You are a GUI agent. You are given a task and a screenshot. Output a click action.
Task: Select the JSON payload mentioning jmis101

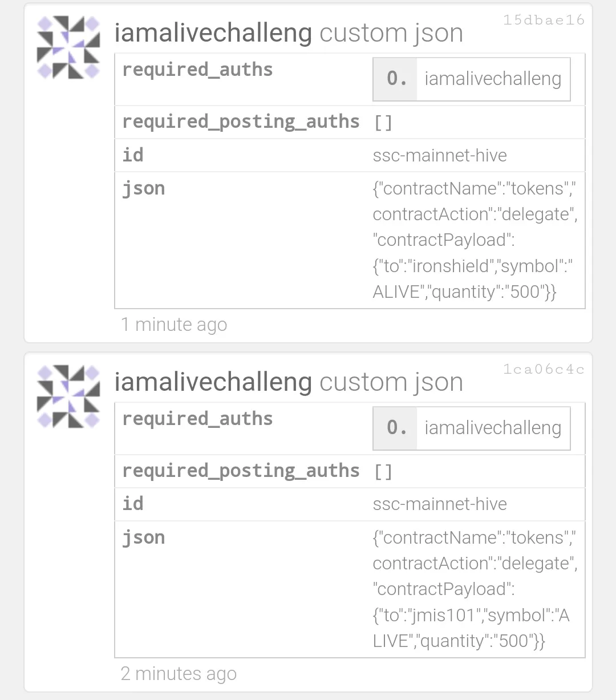[x=475, y=589]
